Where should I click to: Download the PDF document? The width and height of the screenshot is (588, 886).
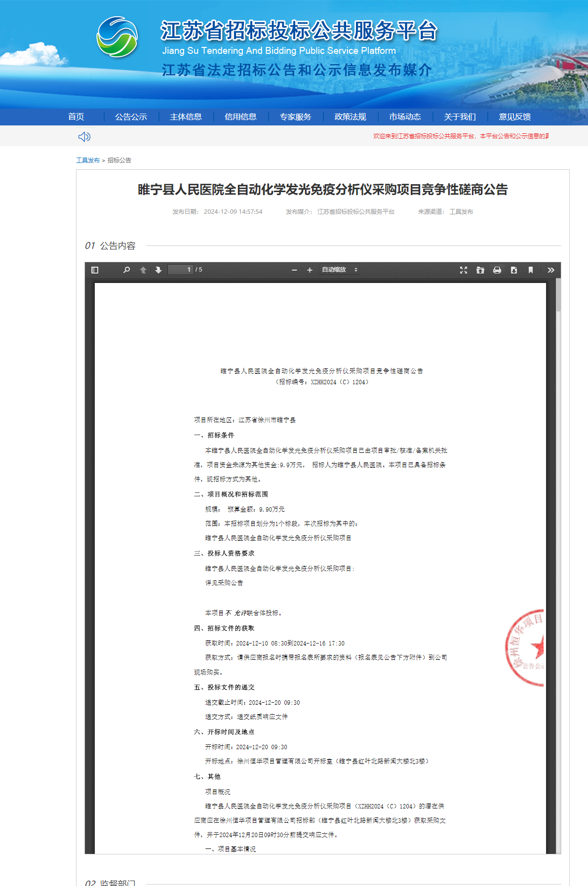514,270
